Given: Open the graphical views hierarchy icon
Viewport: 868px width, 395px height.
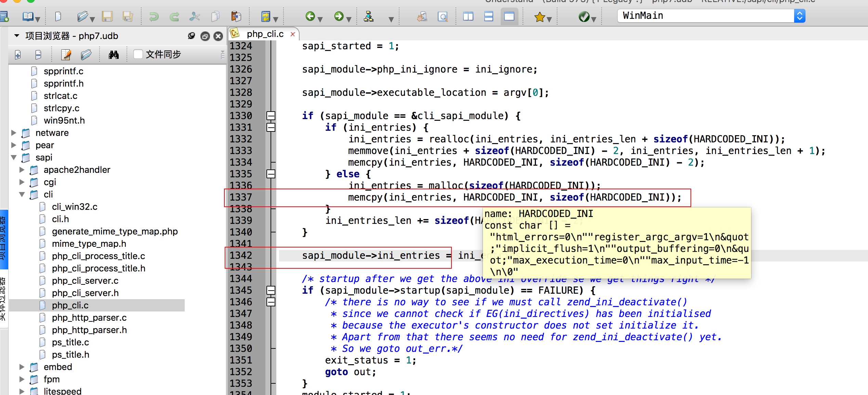Looking at the screenshot, I should coord(368,16).
